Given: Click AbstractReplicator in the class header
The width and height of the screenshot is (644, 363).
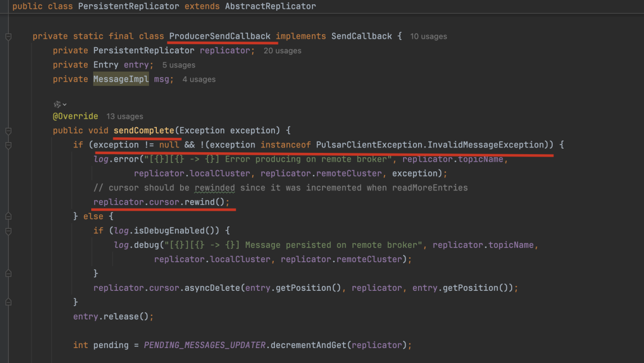Looking at the screenshot, I should click(x=270, y=6).
